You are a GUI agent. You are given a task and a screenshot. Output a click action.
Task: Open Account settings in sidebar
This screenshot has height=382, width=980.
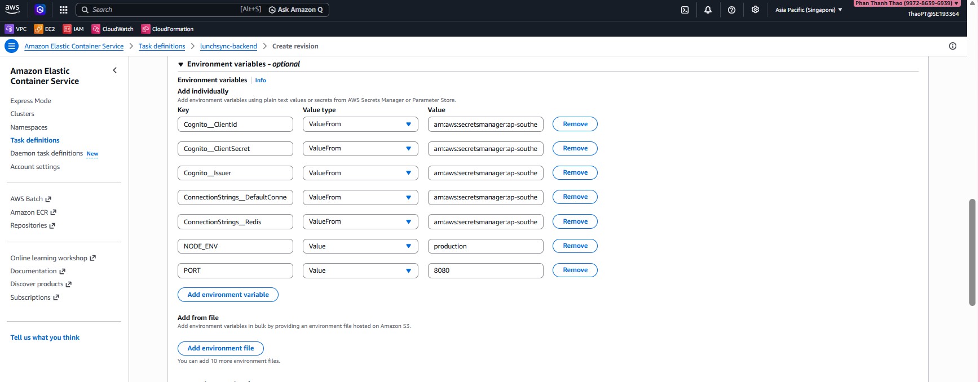[35, 167]
